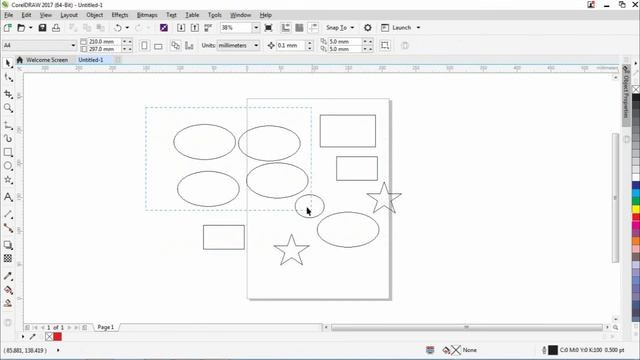The height and width of the screenshot is (360, 640).
Task: Open the Layout menu
Action: click(69, 15)
